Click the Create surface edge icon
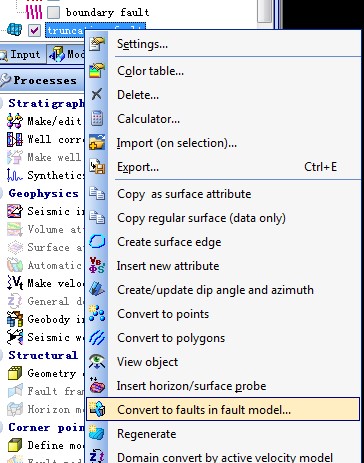This screenshot has height=463, width=364. click(97, 242)
